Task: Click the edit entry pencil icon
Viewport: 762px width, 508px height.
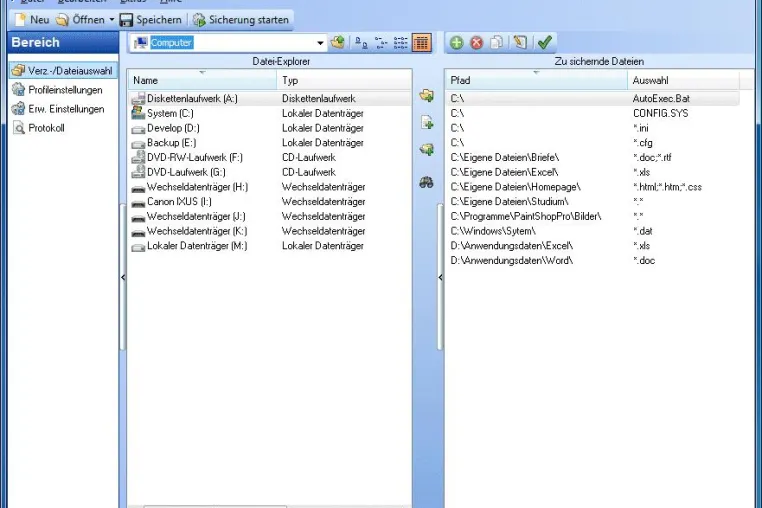Action: 520,43
